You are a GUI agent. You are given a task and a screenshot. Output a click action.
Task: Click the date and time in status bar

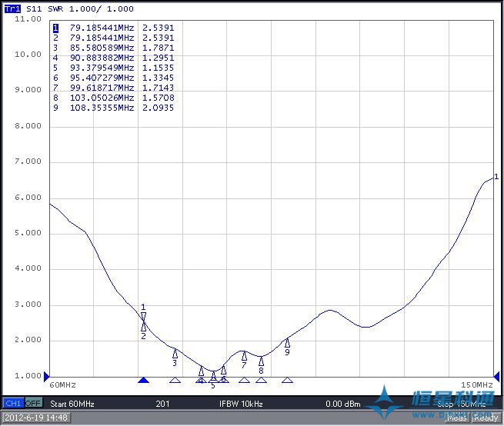tap(35, 418)
